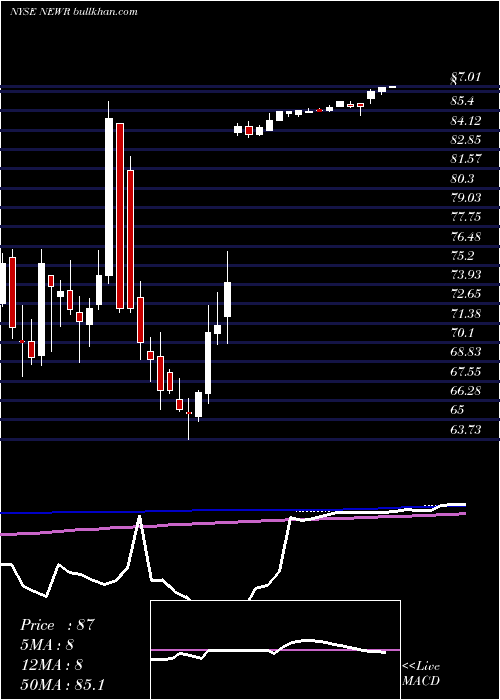Click the 67.55 price axis label
500x700 pixels.
tap(466, 371)
